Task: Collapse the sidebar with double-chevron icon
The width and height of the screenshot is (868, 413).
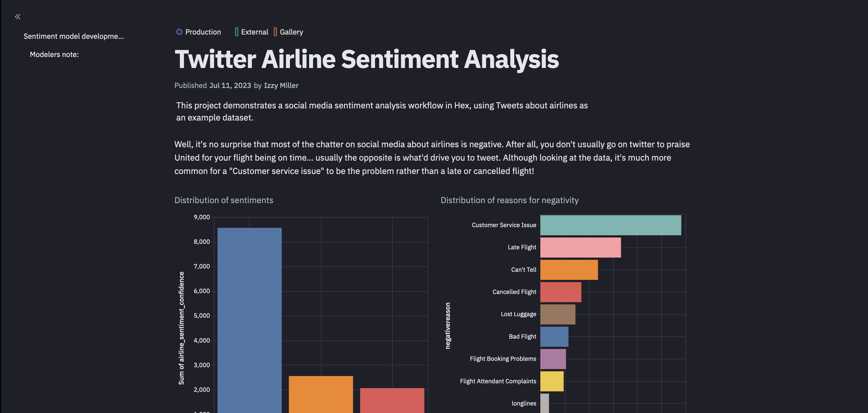Action: pyautogui.click(x=18, y=17)
